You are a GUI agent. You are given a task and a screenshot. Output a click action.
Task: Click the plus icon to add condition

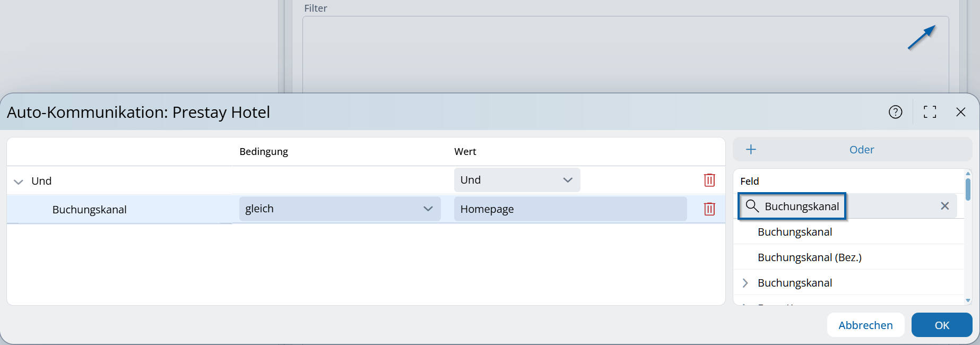751,150
